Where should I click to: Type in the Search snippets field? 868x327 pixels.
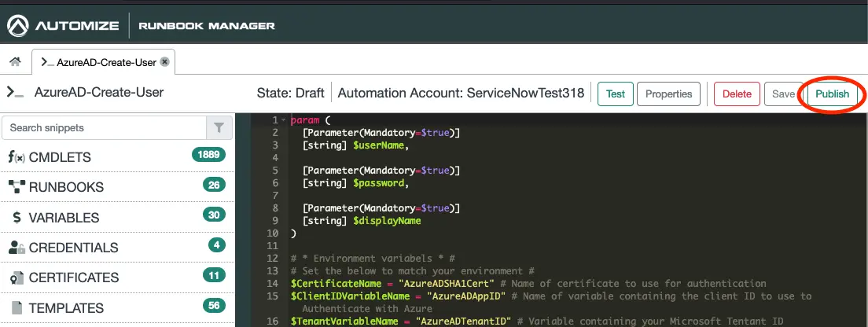[x=104, y=127]
